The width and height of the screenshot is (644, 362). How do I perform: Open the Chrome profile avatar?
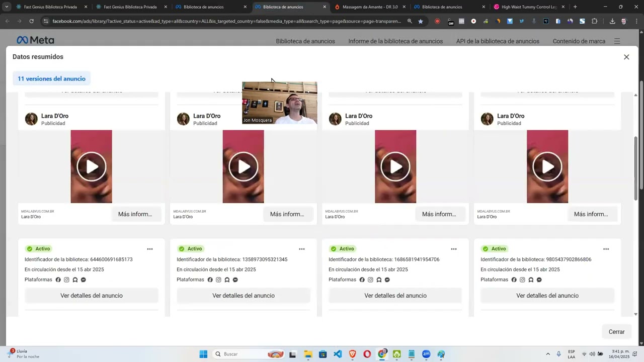coord(624,21)
